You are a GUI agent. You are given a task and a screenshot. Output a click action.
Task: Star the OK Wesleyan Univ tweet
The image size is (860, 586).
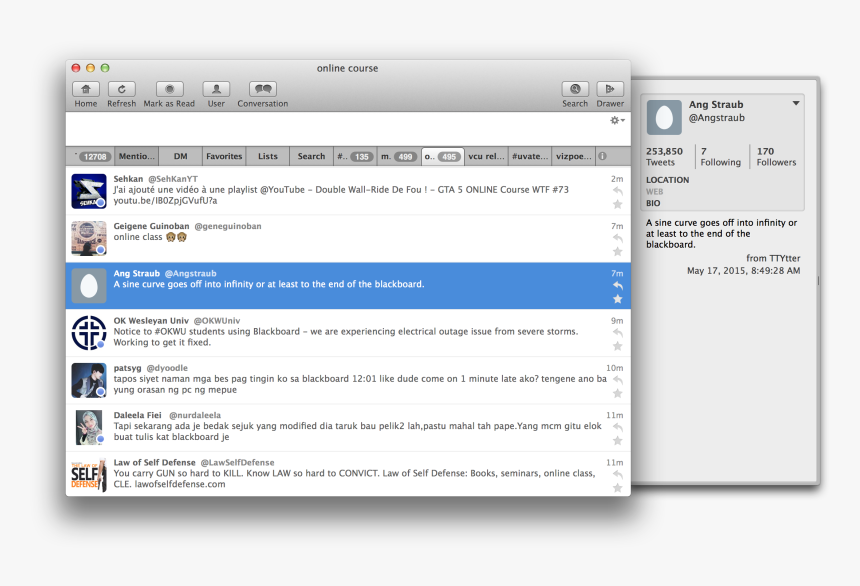617,346
